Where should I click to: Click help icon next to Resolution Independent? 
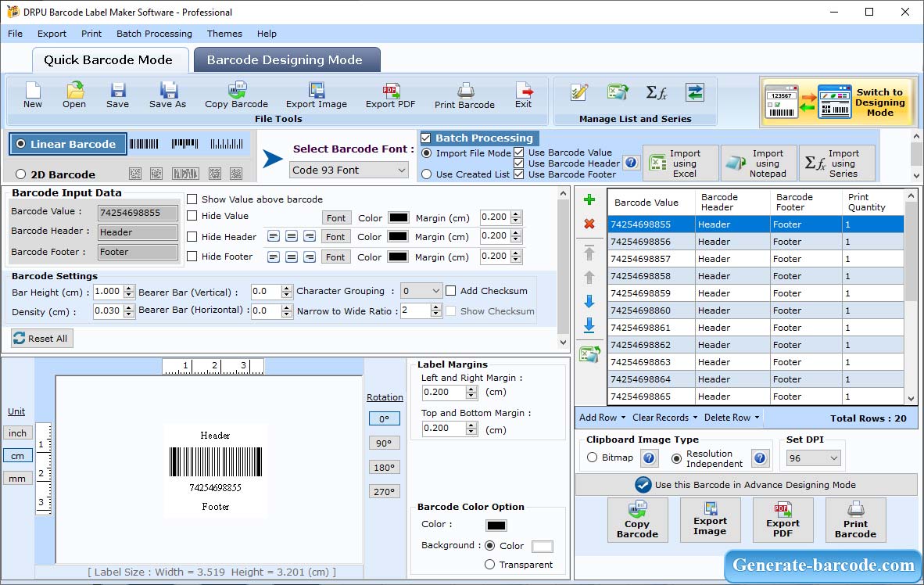tap(760, 458)
